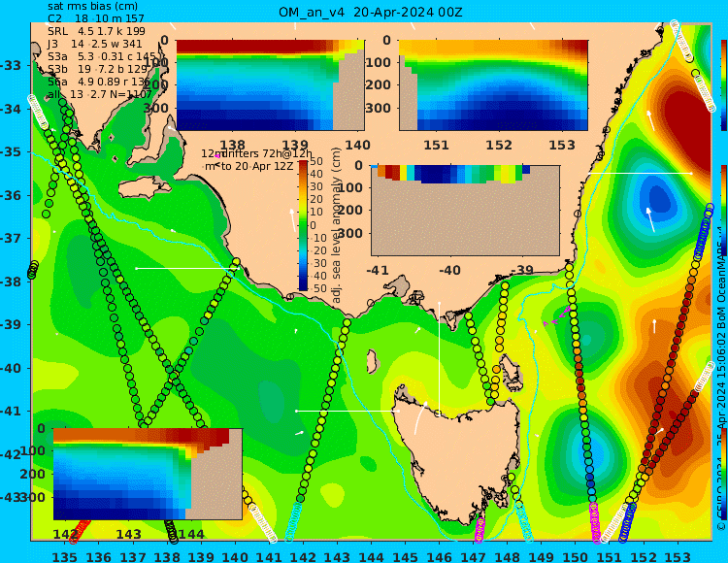Click the sea level anomaly color bar

303,225
